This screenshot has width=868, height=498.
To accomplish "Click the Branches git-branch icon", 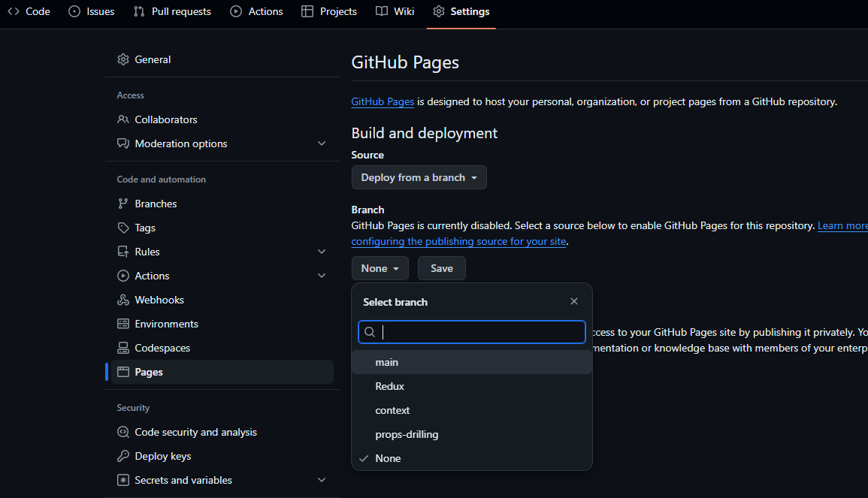I will [123, 204].
